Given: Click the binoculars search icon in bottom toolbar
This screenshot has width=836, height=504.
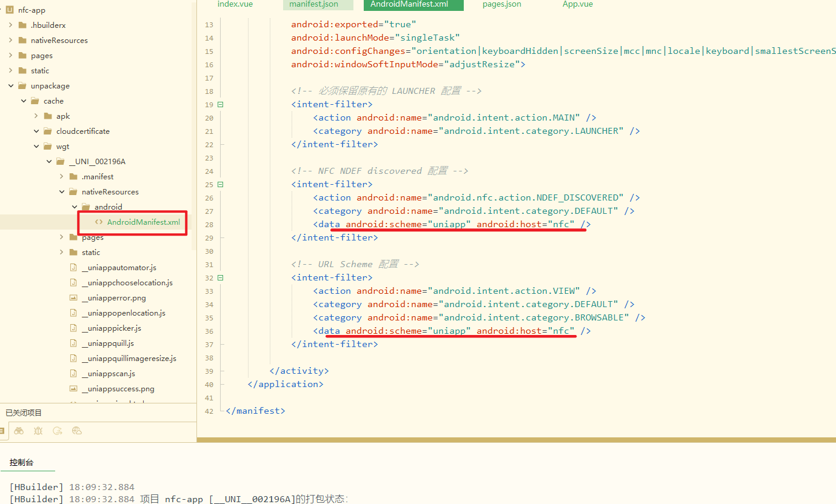Looking at the screenshot, I should point(19,431).
